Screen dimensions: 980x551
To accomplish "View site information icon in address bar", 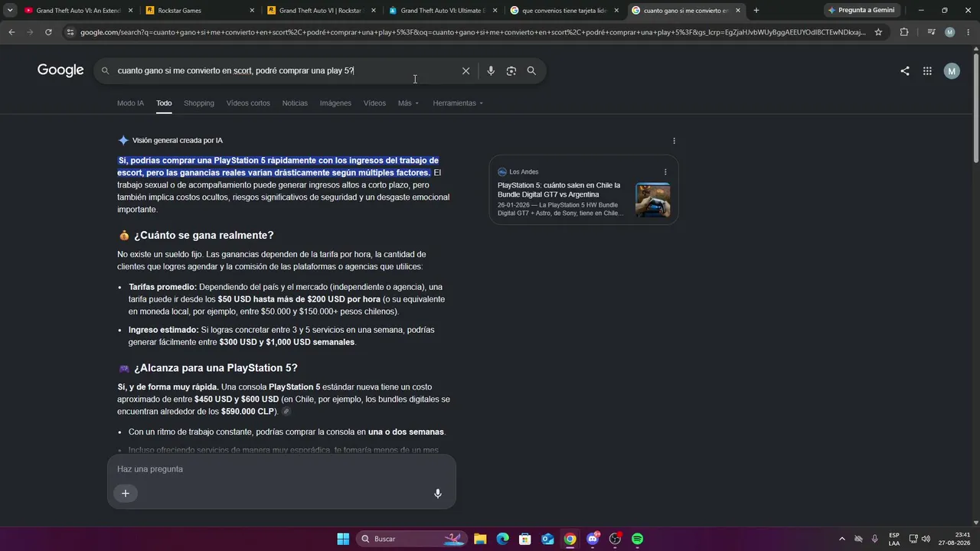I will tap(70, 32).
